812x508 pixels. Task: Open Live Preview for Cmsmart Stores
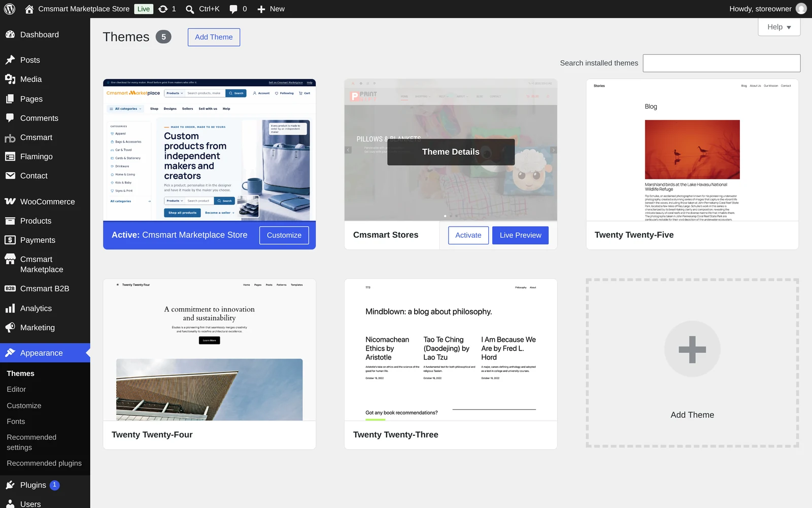[x=520, y=235]
